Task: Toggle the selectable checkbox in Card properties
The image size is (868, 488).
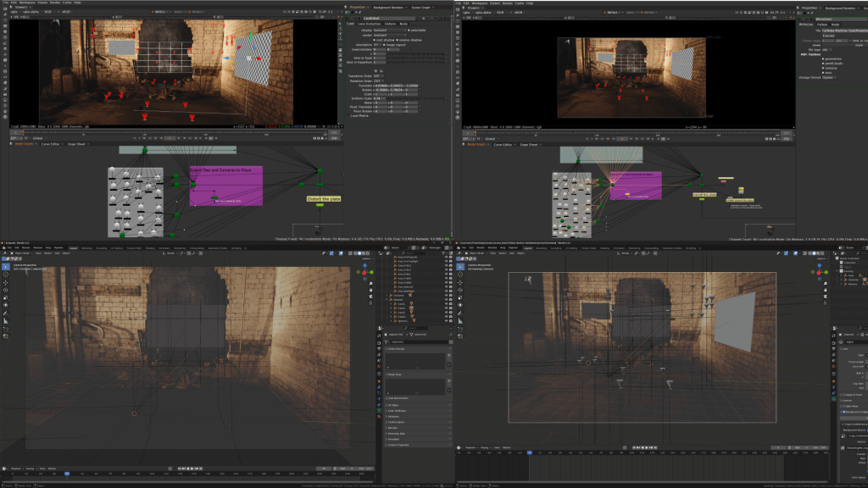Action: click(409, 30)
